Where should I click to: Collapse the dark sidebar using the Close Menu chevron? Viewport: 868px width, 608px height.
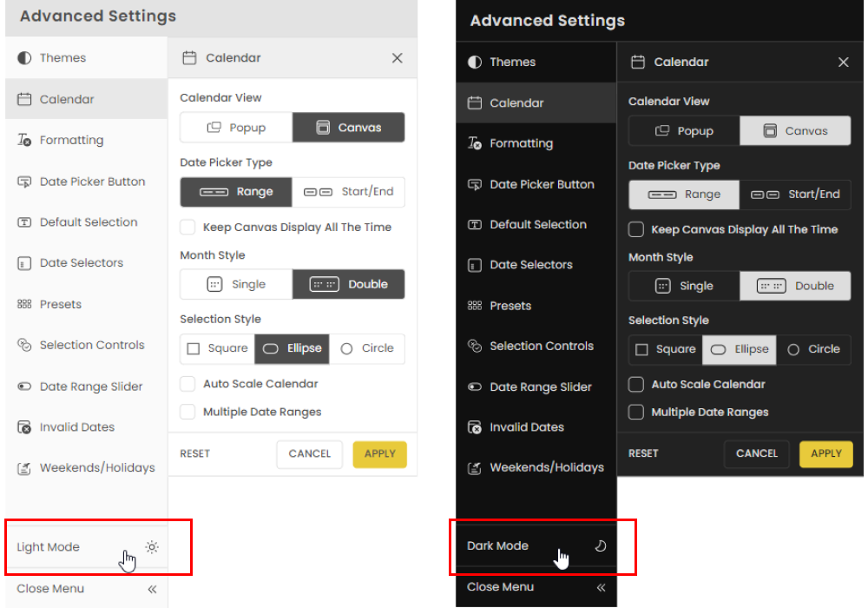click(x=601, y=587)
